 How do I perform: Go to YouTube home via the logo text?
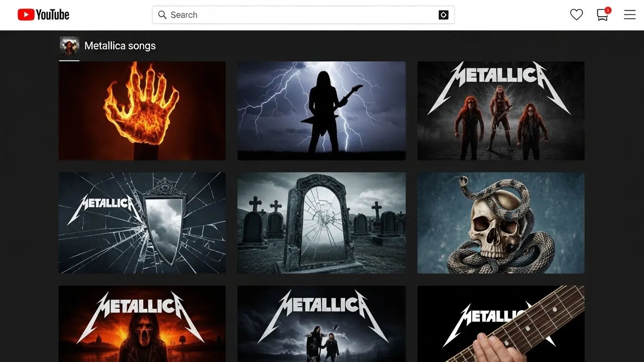point(52,15)
